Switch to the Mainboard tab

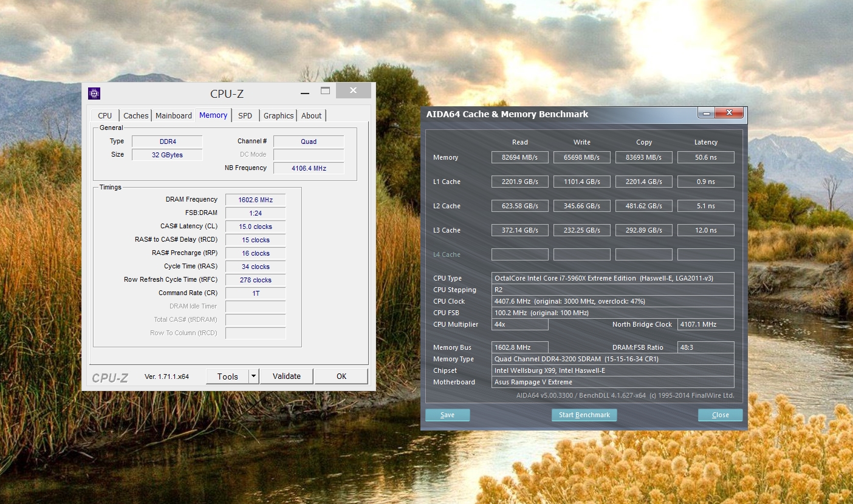(174, 115)
